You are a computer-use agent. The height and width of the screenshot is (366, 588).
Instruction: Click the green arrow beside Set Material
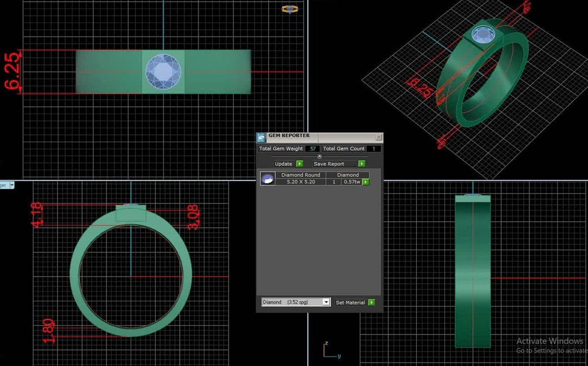371,301
